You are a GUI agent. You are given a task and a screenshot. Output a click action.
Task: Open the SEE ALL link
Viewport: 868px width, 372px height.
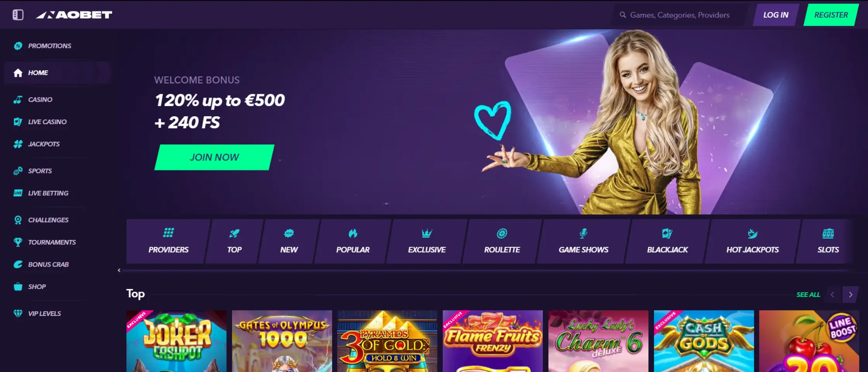click(x=808, y=294)
